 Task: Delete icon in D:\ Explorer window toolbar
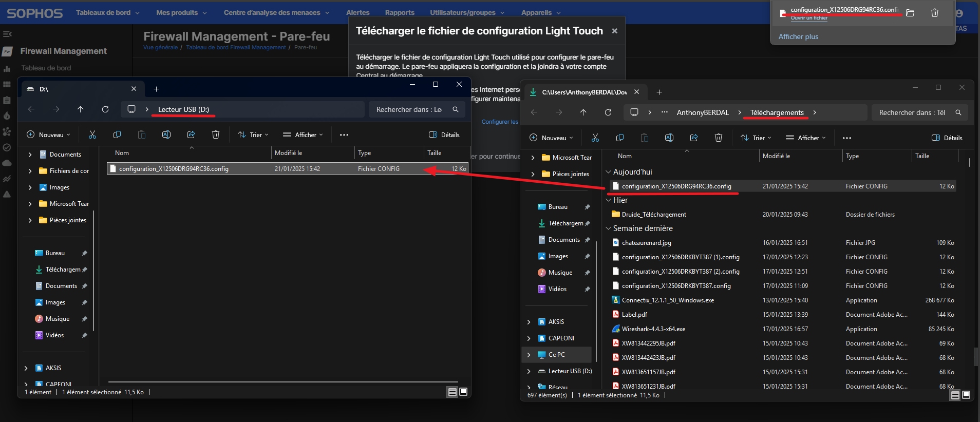tap(216, 135)
